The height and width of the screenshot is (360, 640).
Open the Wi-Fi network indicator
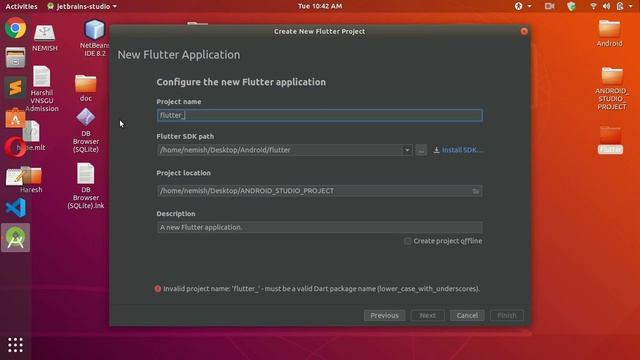pyautogui.click(x=593, y=6)
